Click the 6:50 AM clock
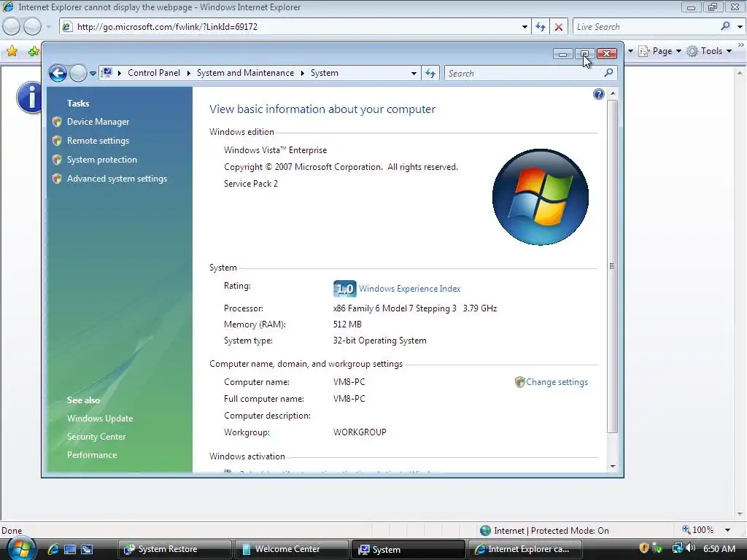 [719, 548]
